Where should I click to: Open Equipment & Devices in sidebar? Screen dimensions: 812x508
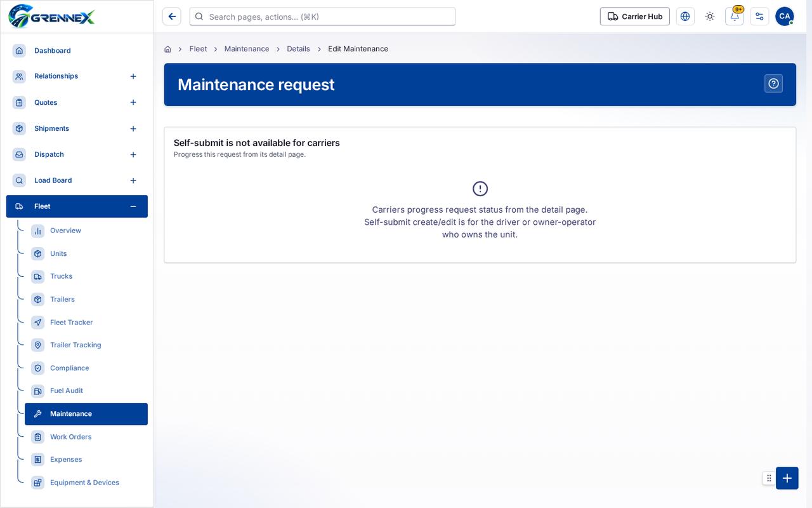click(86, 483)
